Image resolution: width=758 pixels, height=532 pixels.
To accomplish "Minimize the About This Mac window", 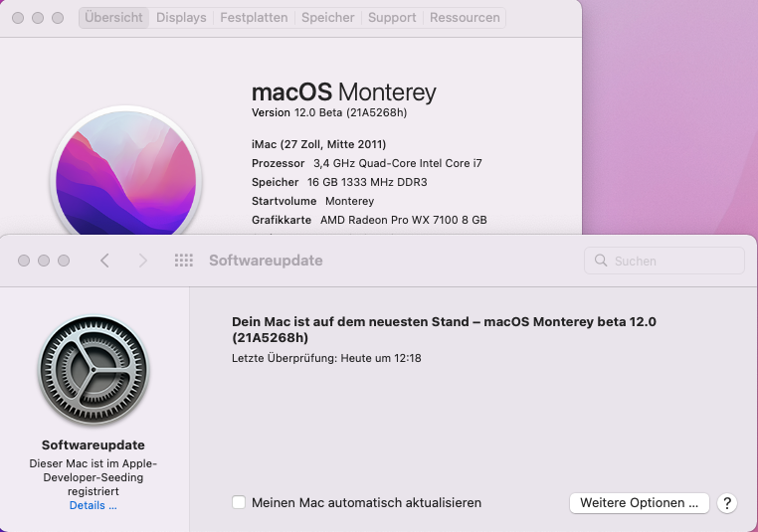I will tap(38, 18).
